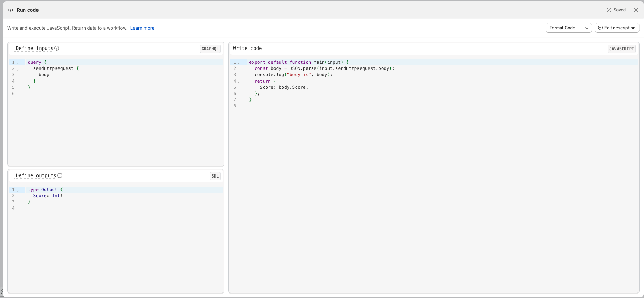Close the Run code panel
The image size is (644, 298).
[636, 10]
